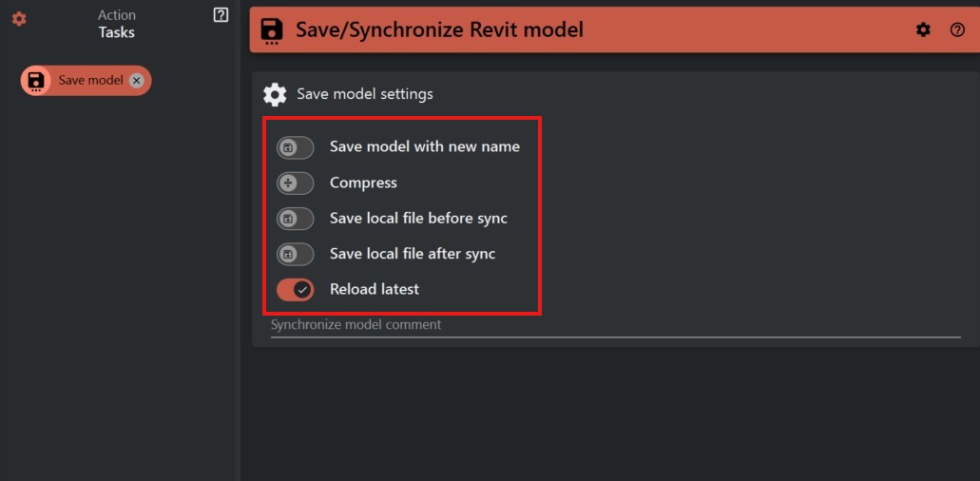Click the Save model settings heading
Viewport: 980px width, 481px height.
coord(365,94)
